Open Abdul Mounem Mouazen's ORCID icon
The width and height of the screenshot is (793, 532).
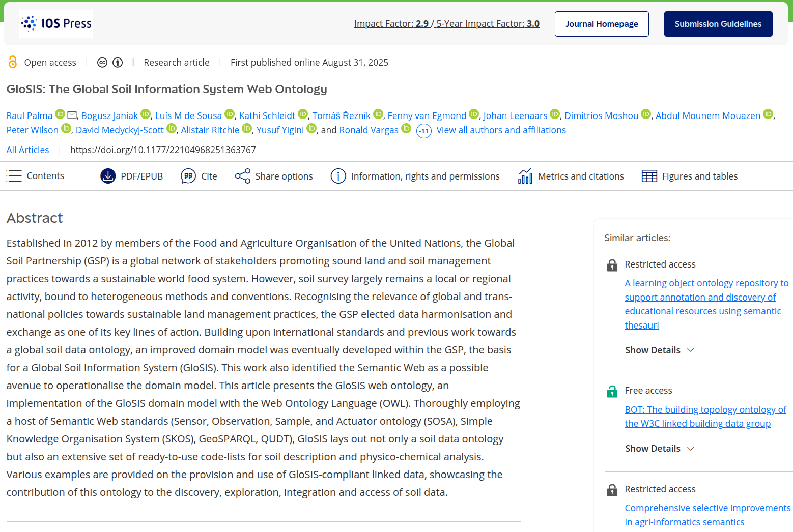click(768, 114)
